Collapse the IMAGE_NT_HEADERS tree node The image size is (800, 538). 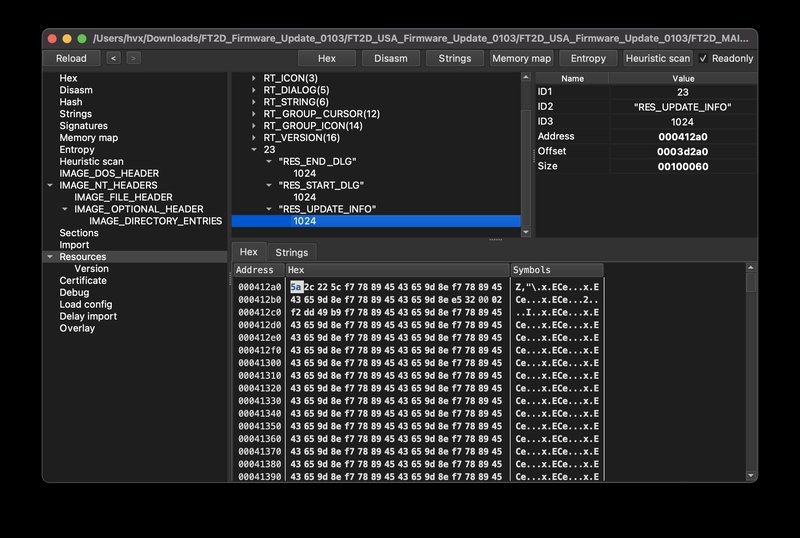coord(50,185)
